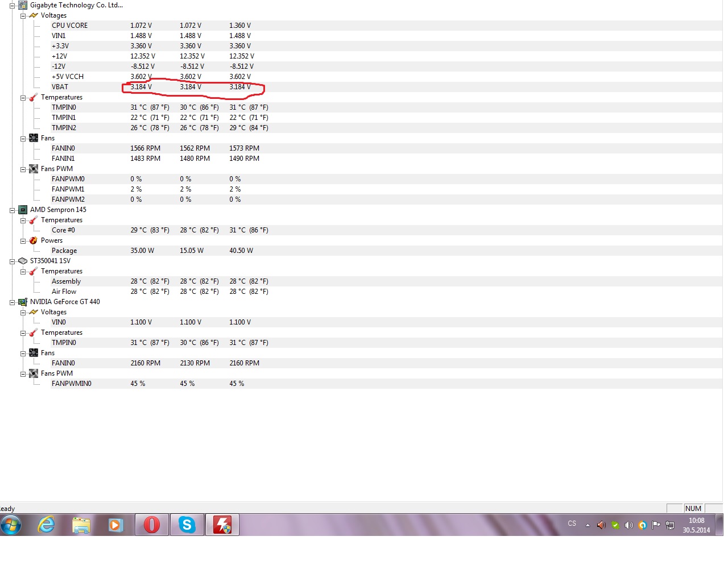Click the Gigabyte motherboard icon in the tree
The width and height of the screenshot is (728, 582).
point(23,5)
